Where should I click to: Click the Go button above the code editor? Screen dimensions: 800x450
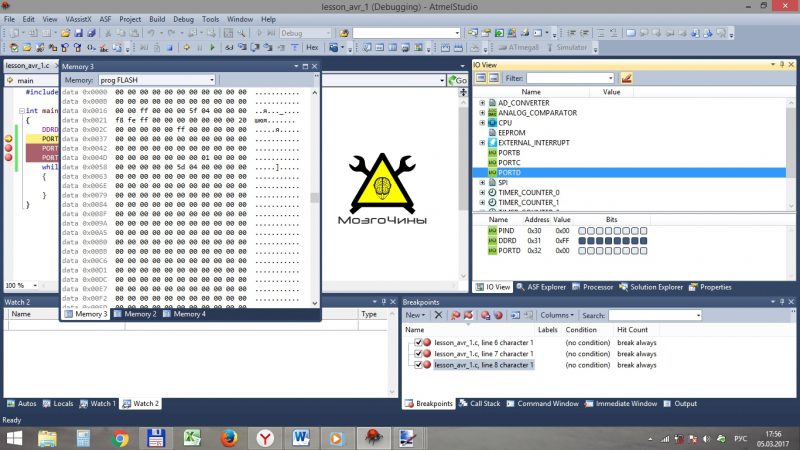coord(458,80)
